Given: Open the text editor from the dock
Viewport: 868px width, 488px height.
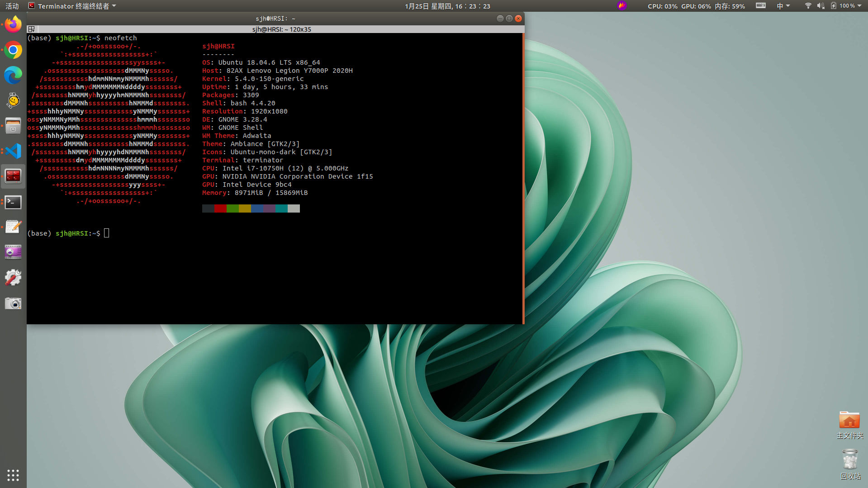Looking at the screenshot, I should (x=13, y=227).
